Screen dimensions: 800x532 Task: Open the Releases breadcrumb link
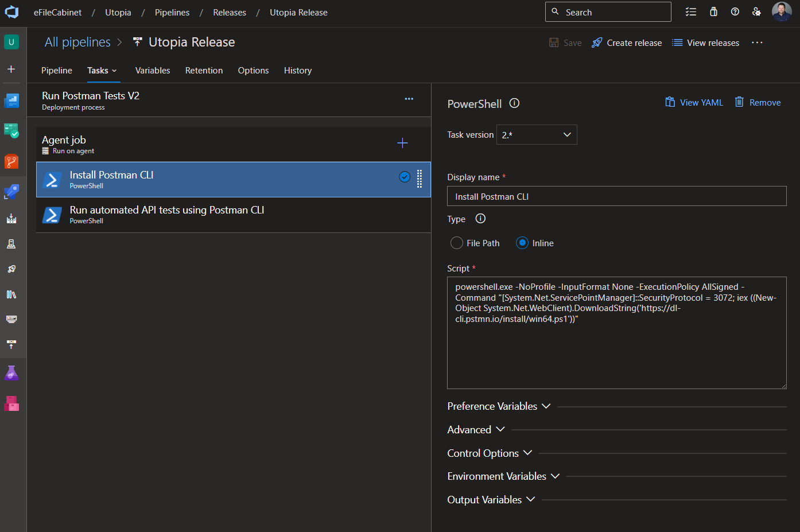pos(230,13)
